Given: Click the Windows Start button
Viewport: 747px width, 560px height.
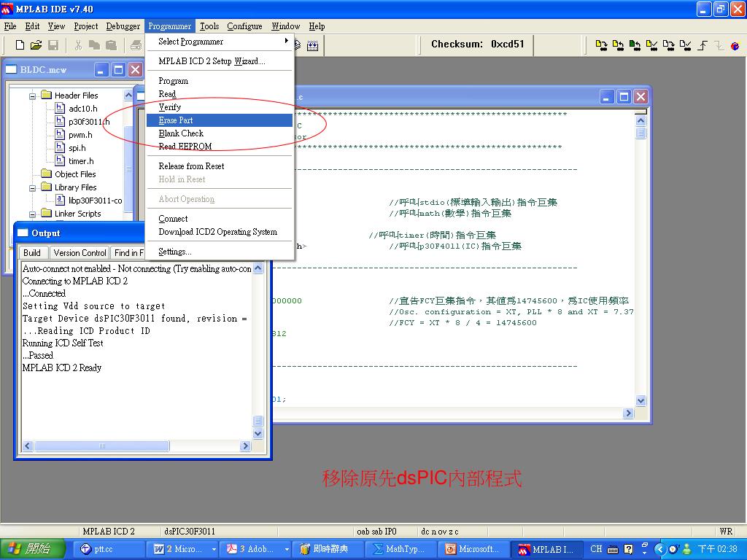Looking at the screenshot, I should click(x=32, y=549).
